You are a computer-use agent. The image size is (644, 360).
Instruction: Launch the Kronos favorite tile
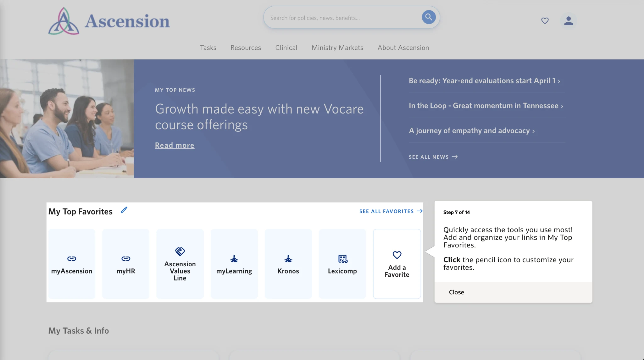[288, 264]
